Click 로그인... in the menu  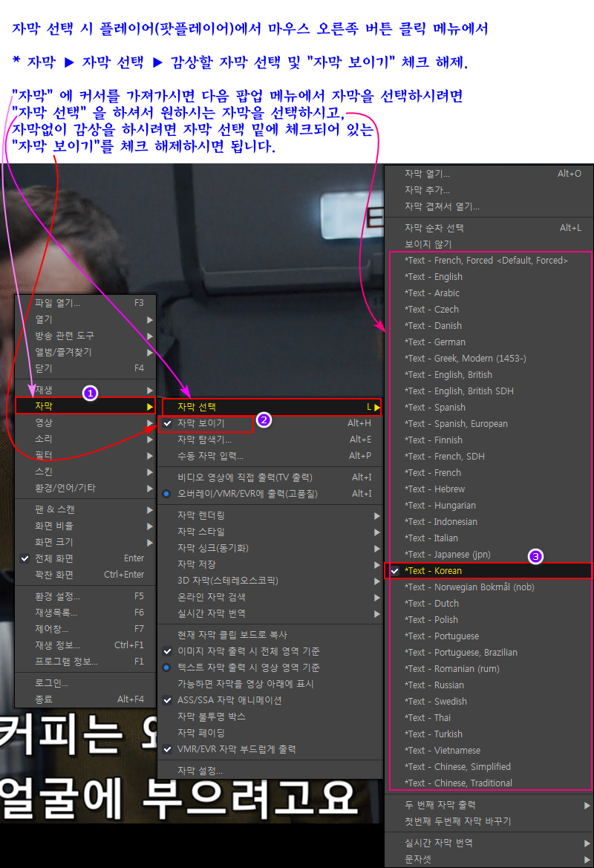tap(85, 683)
